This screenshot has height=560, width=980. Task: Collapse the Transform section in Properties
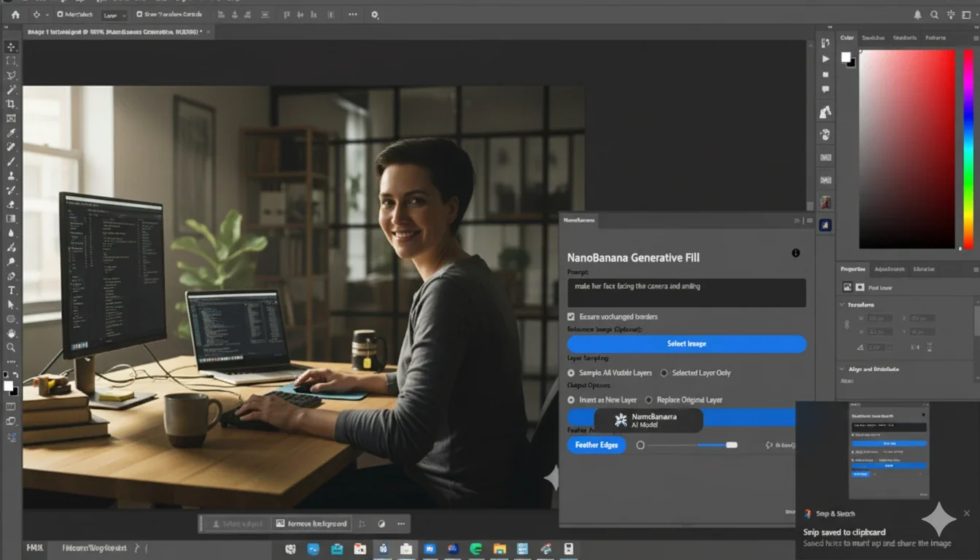(843, 305)
